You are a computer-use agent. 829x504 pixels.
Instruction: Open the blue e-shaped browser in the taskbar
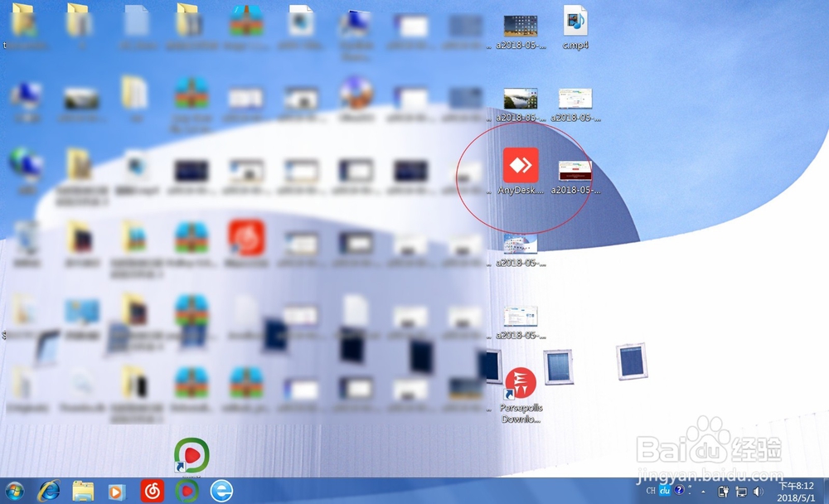pos(221,492)
